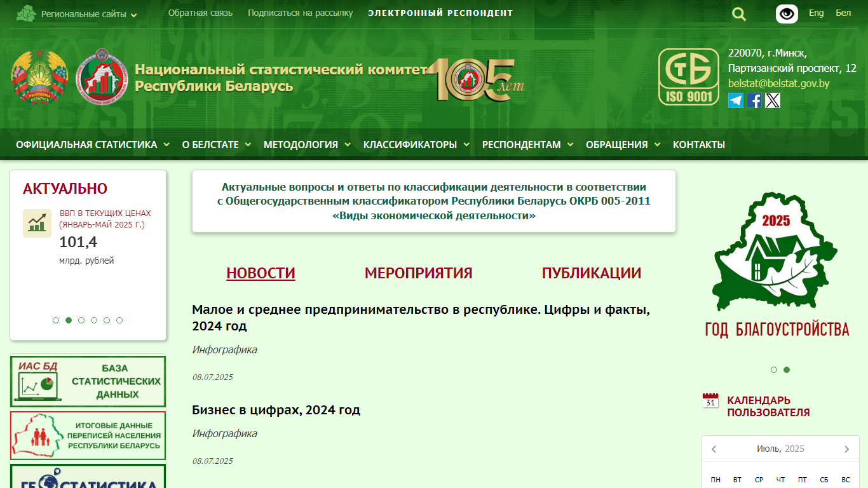Open Подписаться на рассылку link
The width and height of the screenshot is (868, 488).
(x=301, y=13)
